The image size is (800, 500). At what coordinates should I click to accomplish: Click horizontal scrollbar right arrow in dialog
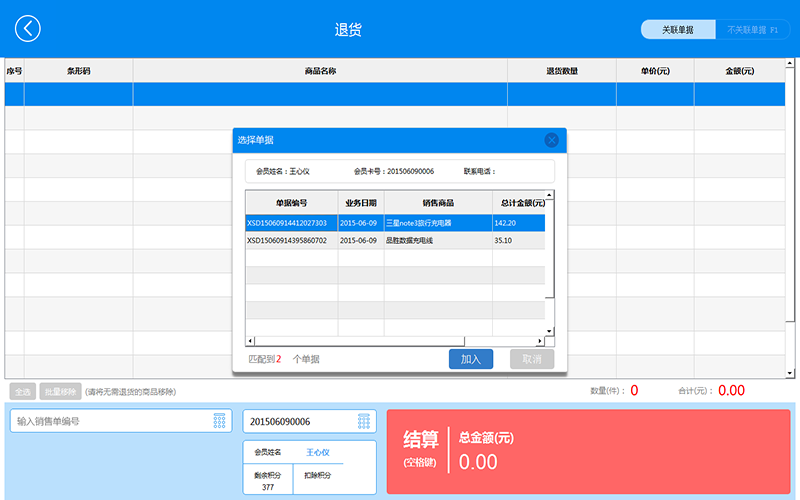click(x=540, y=342)
